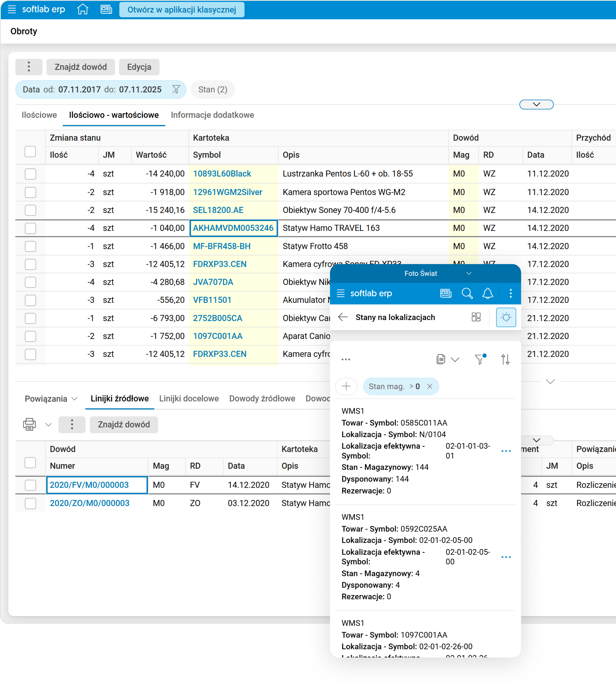Image resolution: width=616 pixels, height=691 pixels.
Task: Click the search magnifier in mobile panel
Action: (x=467, y=293)
